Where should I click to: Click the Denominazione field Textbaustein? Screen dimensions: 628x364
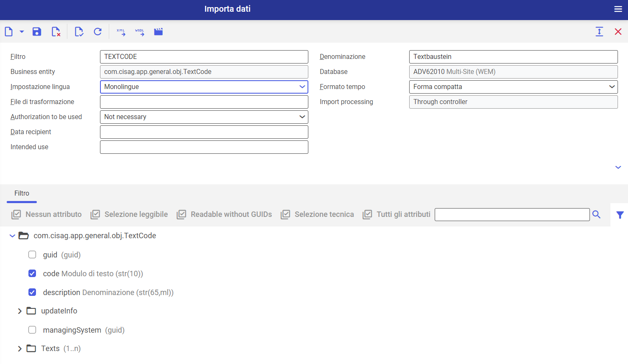pos(513,57)
